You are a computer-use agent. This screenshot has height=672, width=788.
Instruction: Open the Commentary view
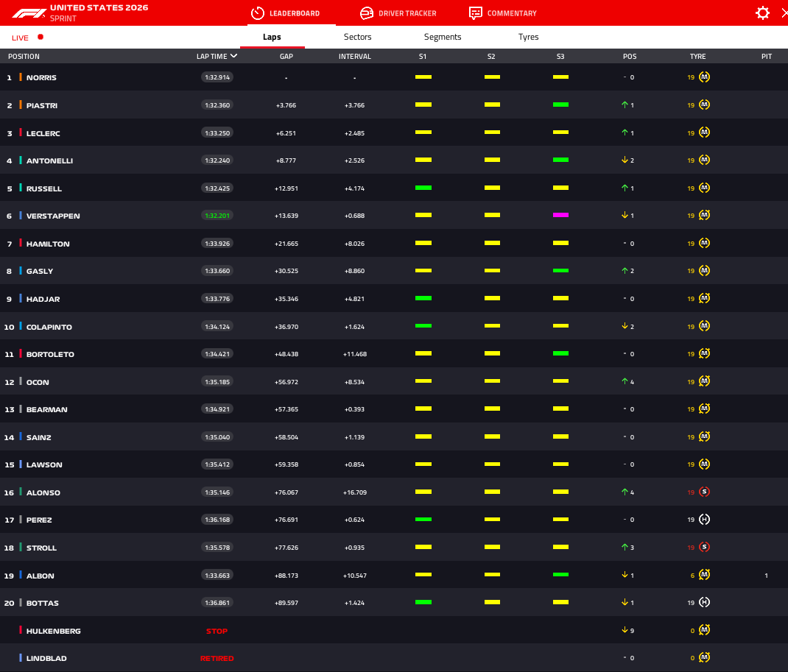point(502,13)
